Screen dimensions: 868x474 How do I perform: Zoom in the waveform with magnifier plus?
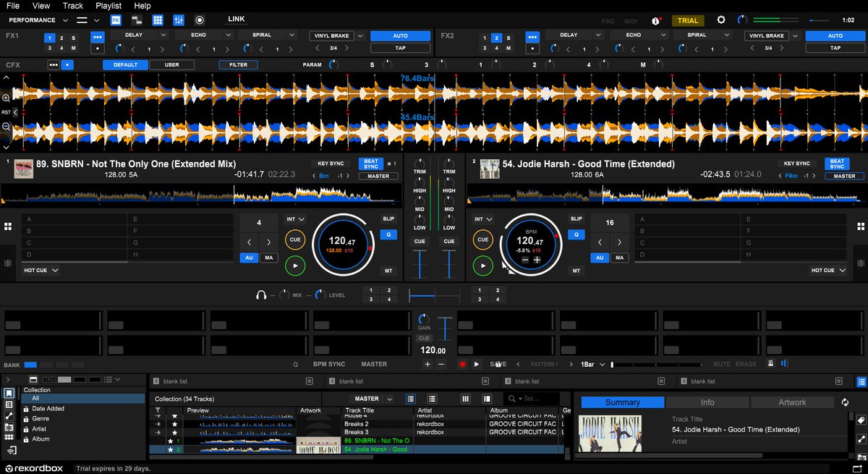(6, 98)
